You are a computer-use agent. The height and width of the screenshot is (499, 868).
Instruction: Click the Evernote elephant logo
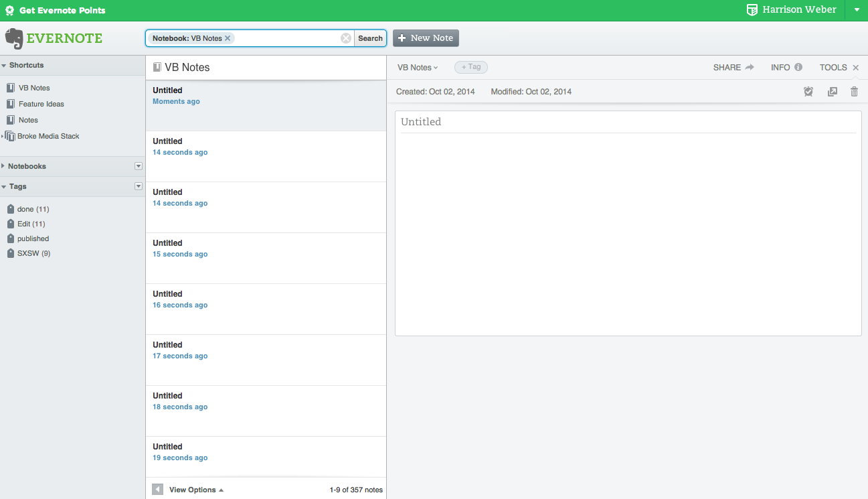coord(14,39)
